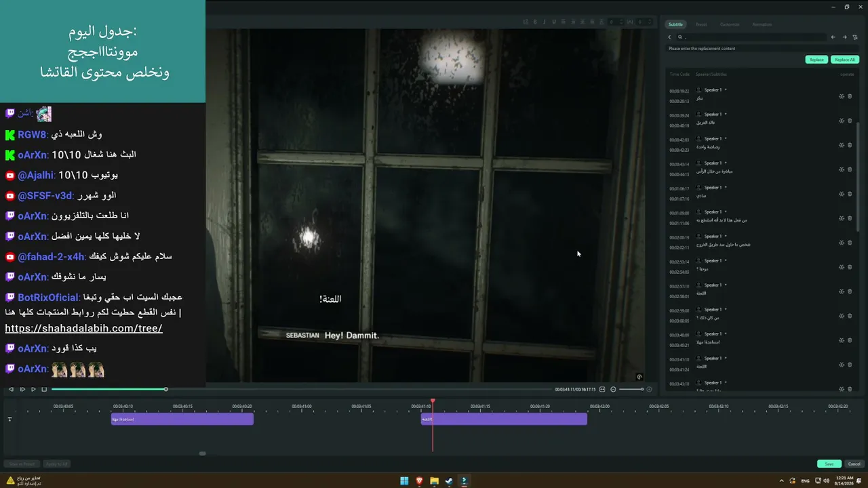
Task: Click the text track T icon
Action: pyautogui.click(x=9, y=419)
